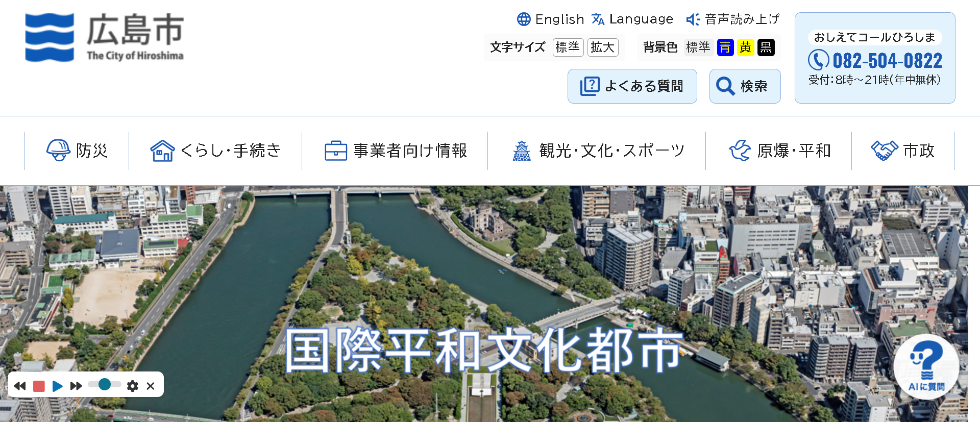Click the question mark icon in よくある質問
The width and height of the screenshot is (980, 422).
coord(590,86)
